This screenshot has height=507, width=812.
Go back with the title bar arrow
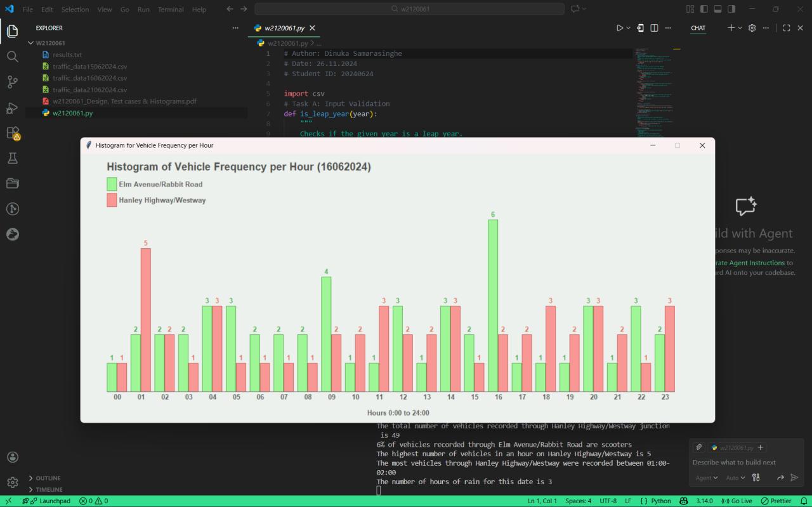click(x=230, y=9)
